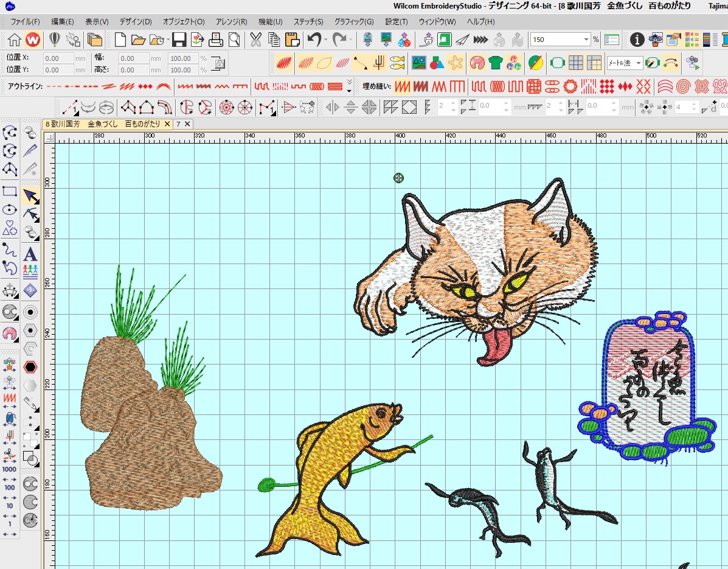Viewport: 728px width, 569px height.
Task: Cut selection with the scissors icon
Action: click(x=255, y=40)
